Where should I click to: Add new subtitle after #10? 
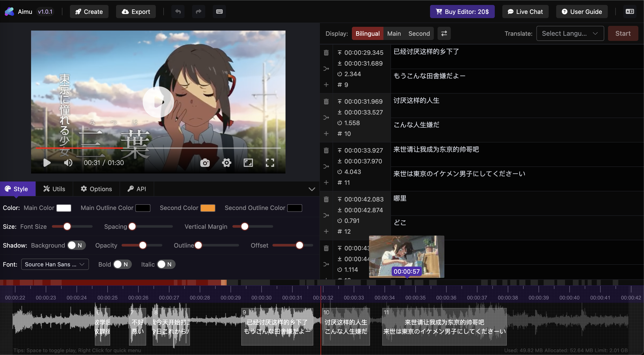pyautogui.click(x=326, y=134)
